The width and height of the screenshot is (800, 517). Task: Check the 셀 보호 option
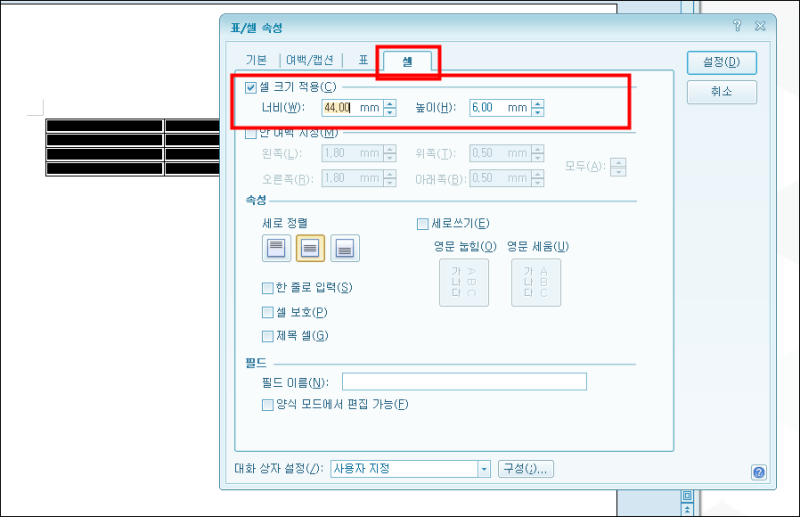(267, 312)
